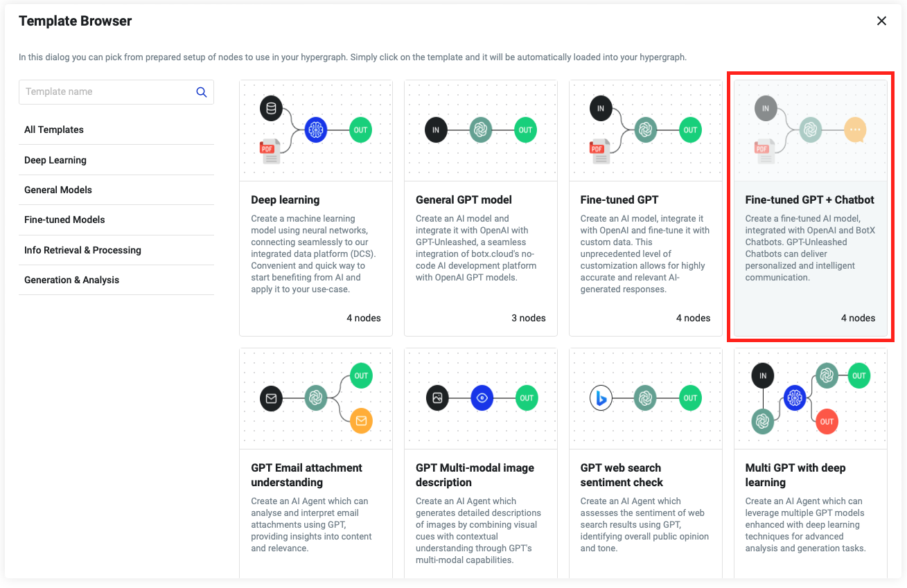
Task: Click the orange mail output node icon
Action: [x=361, y=420]
